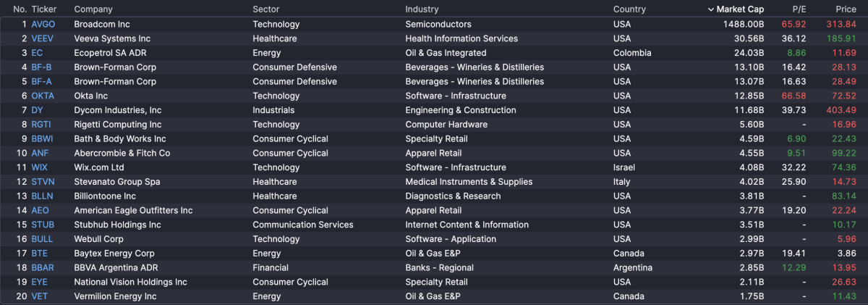This screenshot has height=305, width=868.
Task: Select the BBAR ticker symbol
Action: tap(43, 267)
